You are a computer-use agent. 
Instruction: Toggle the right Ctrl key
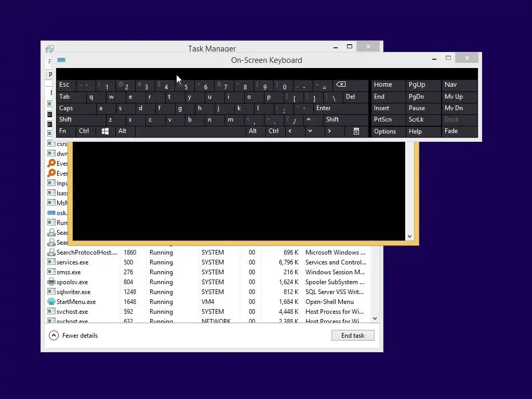(x=275, y=131)
